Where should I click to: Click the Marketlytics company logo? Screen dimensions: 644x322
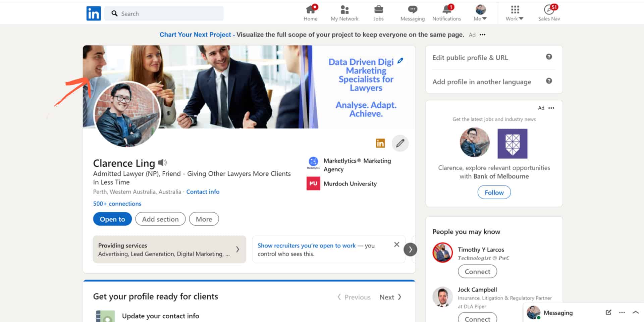[313, 163]
